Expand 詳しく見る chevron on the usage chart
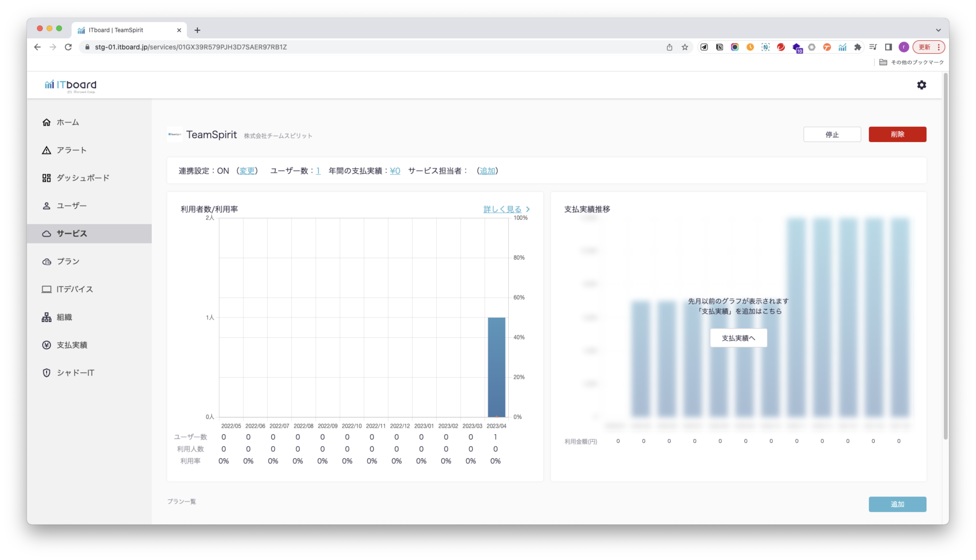976x560 pixels. (528, 209)
